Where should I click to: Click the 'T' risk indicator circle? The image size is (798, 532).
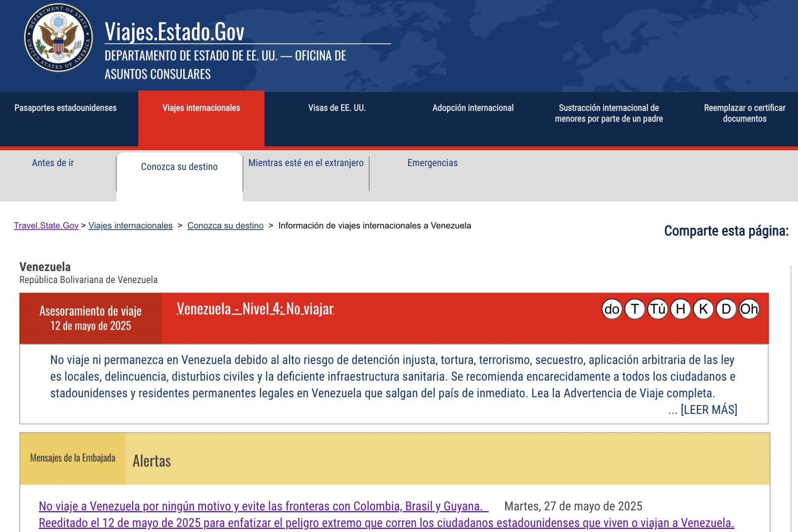(x=634, y=309)
